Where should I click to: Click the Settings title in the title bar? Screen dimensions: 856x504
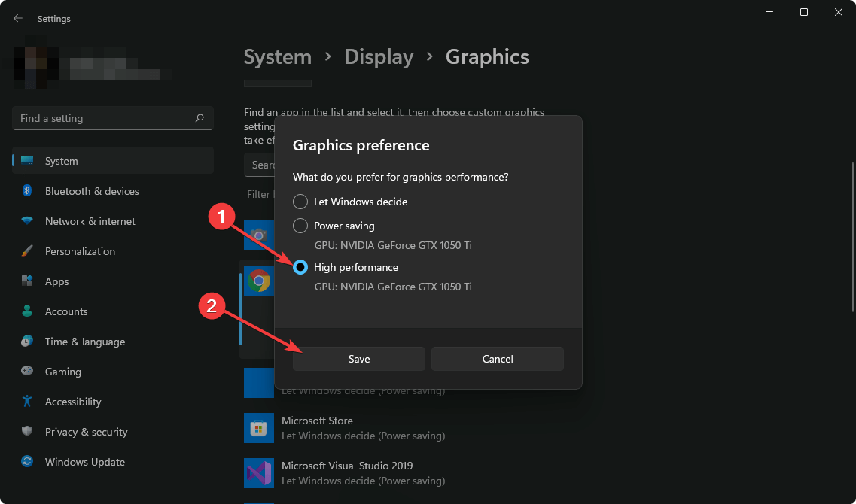[54, 19]
